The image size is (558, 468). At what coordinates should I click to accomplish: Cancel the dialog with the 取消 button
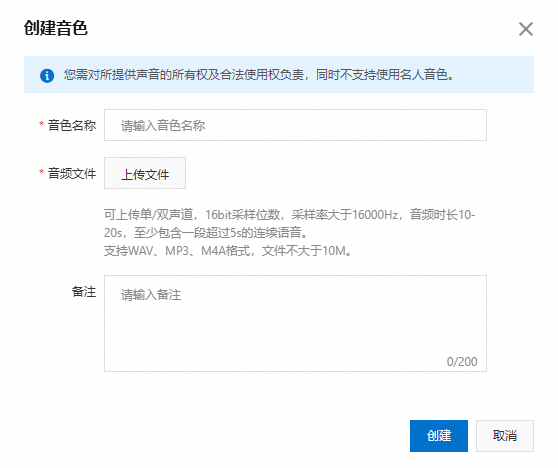(505, 436)
